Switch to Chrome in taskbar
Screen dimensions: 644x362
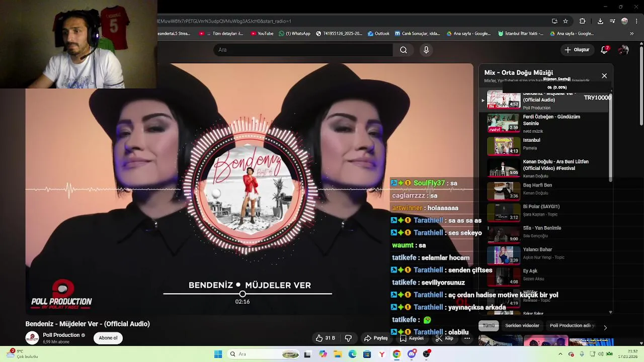(x=396, y=354)
